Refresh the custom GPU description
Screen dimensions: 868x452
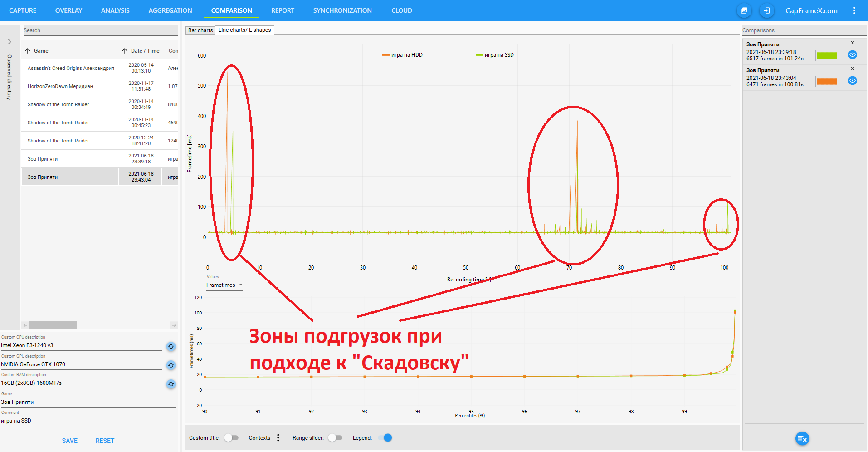coord(171,365)
